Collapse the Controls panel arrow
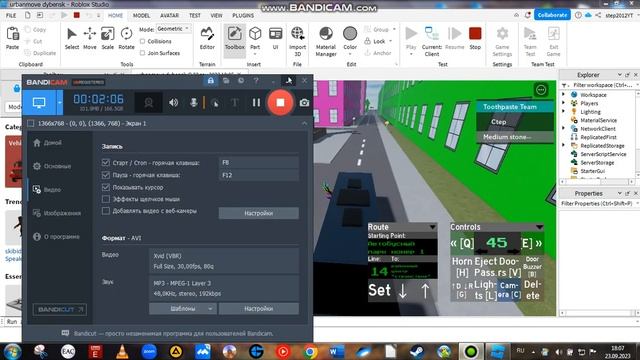 point(539,227)
